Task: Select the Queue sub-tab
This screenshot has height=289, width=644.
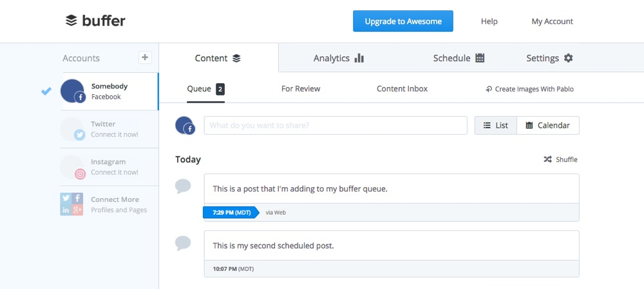Action: pyautogui.click(x=206, y=89)
